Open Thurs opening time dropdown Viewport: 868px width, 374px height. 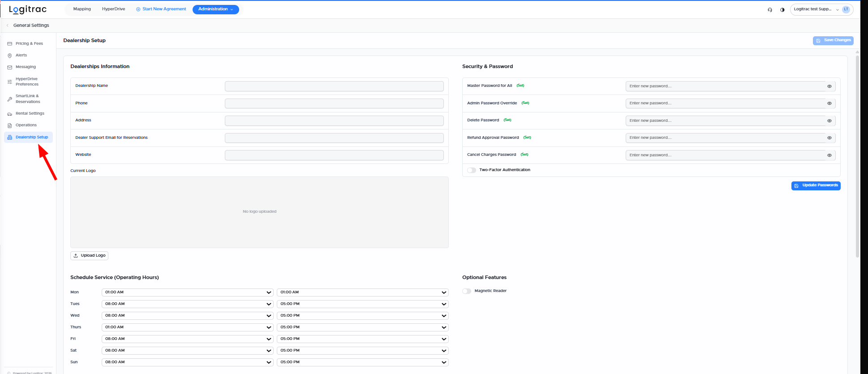(x=188, y=327)
